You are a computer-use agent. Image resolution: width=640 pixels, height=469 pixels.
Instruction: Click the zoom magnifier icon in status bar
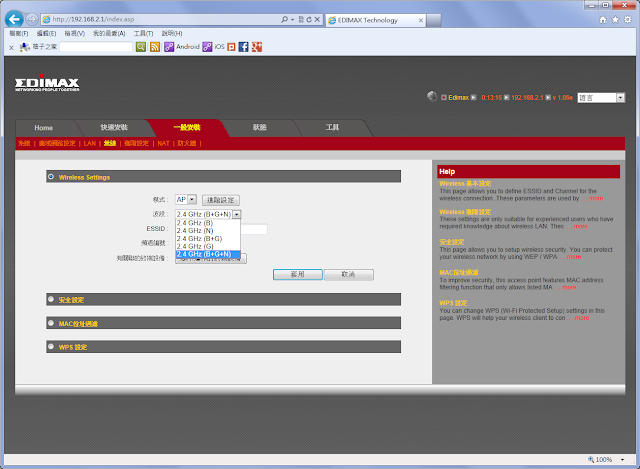click(591, 460)
